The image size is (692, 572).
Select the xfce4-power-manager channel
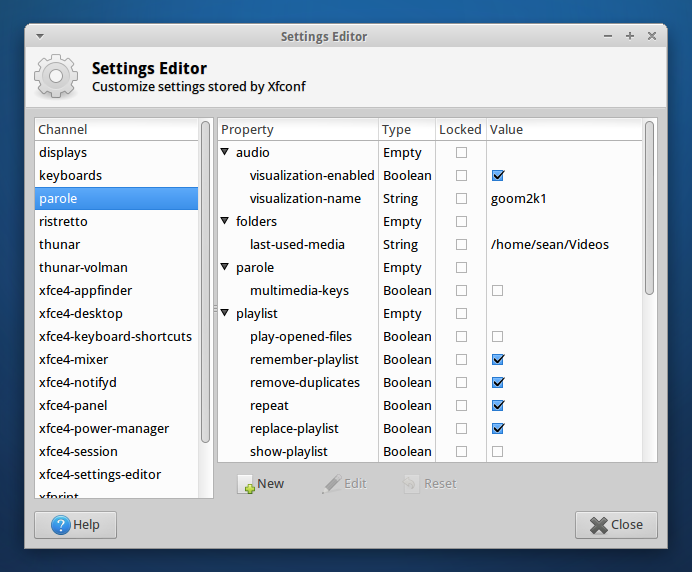tap(117, 428)
